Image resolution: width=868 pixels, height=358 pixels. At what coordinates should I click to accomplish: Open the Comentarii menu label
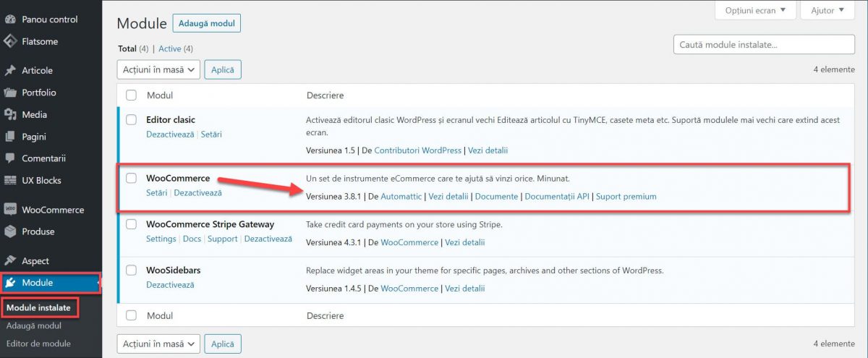pos(43,158)
